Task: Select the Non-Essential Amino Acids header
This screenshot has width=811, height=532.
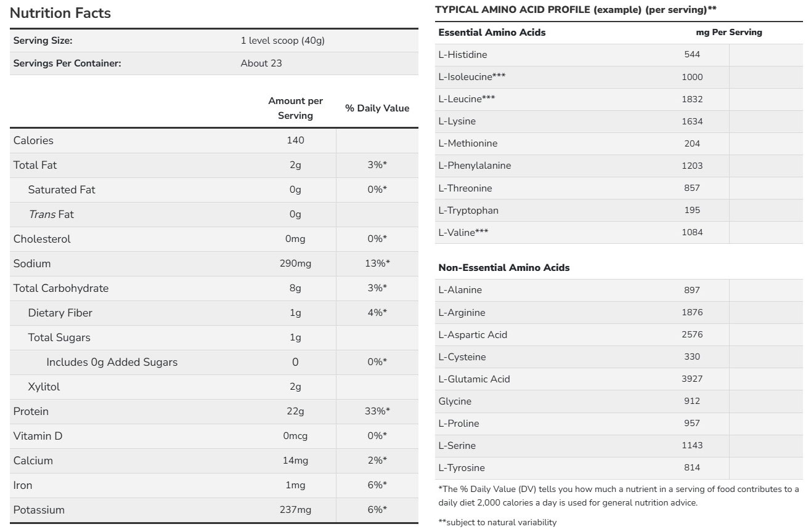Action: (503, 268)
